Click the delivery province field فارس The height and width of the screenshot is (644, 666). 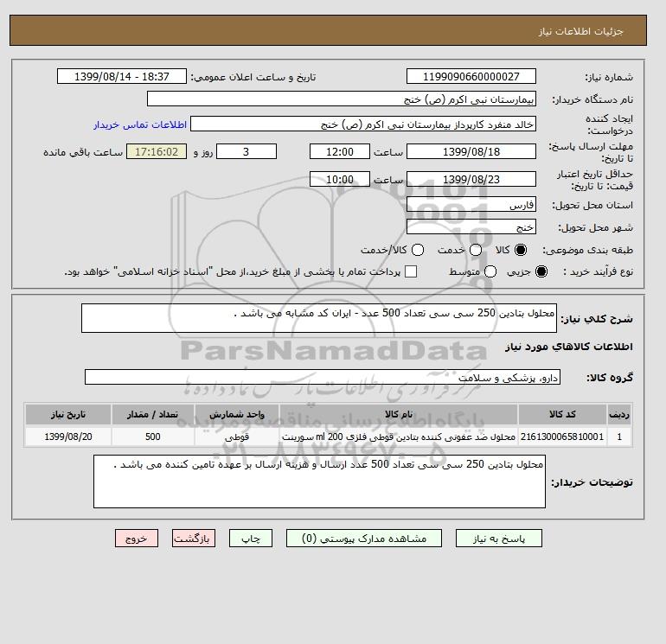(x=471, y=205)
